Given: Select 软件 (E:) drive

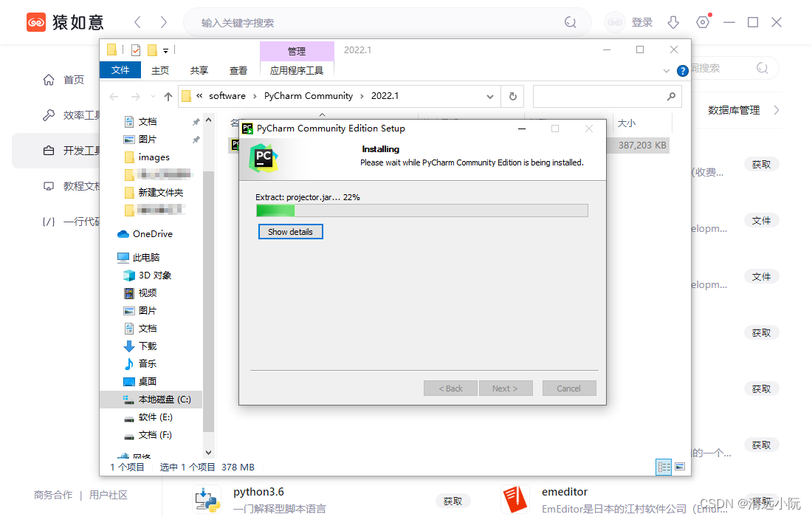Looking at the screenshot, I should coord(155,417).
